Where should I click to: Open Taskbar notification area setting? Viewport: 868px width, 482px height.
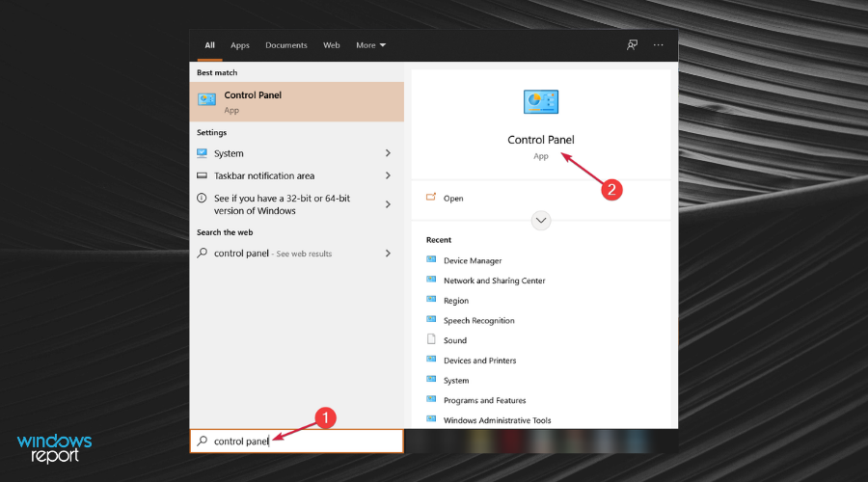[297, 175]
